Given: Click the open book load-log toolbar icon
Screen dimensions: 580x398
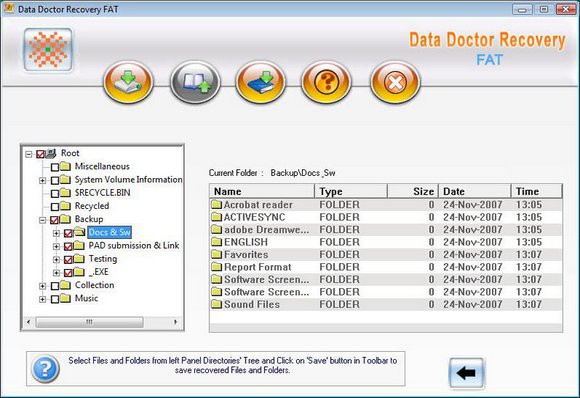Looking at the screenshot, I should pyautogui.click(x=195, y=82).
